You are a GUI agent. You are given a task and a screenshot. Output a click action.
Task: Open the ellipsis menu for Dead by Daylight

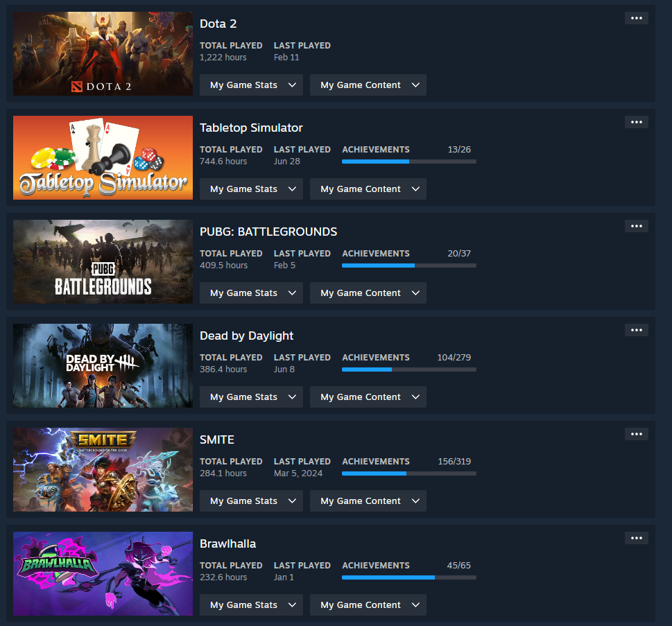[x=637, y=330]
